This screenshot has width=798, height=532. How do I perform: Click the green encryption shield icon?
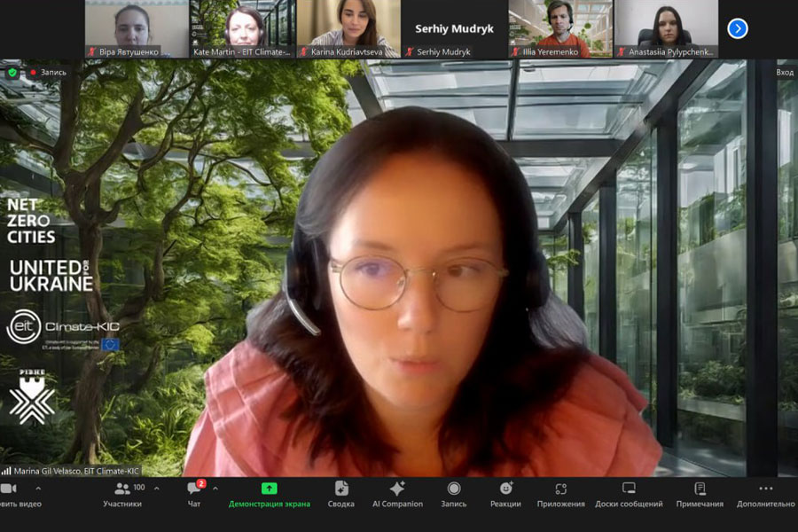(x=12, y=73)
